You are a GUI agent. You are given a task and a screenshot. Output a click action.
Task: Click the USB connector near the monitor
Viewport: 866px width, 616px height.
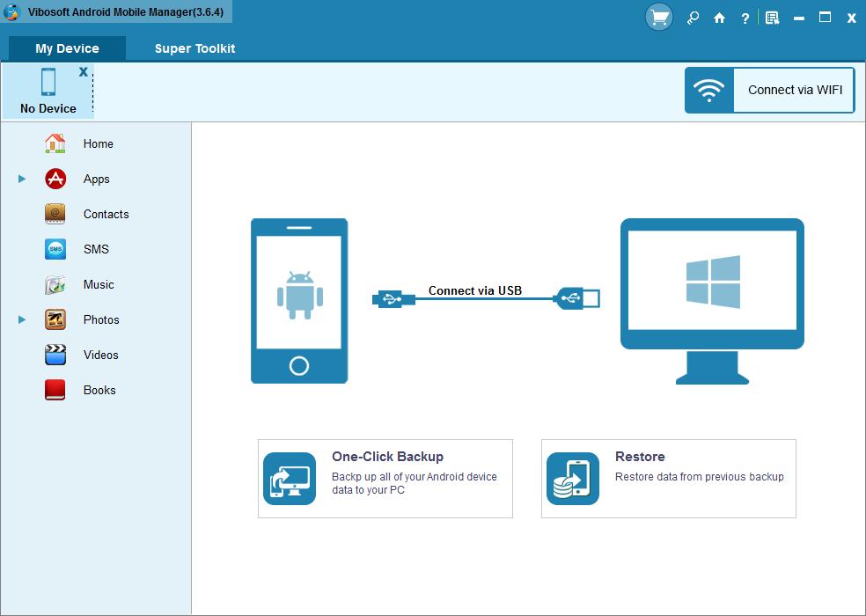tap(576, 298)
